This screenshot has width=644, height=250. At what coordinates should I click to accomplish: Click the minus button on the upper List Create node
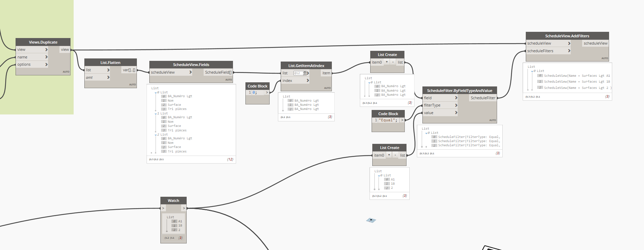point(393,62)
